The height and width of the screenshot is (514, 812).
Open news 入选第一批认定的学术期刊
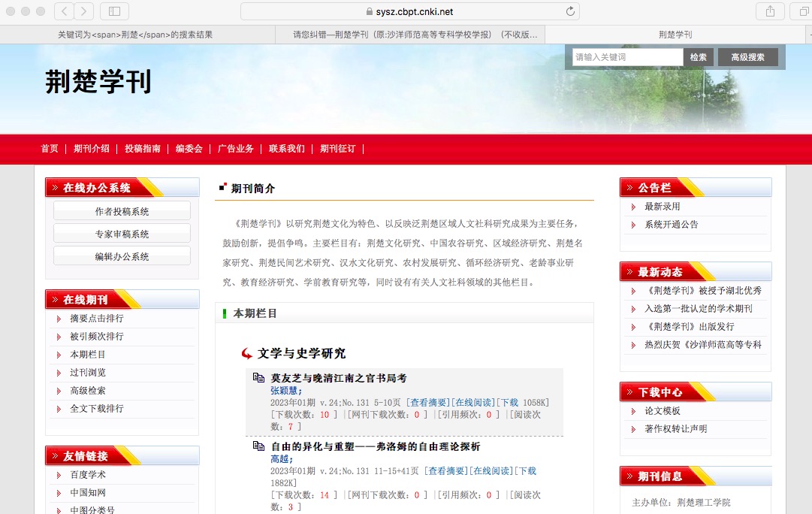point(698,308)
